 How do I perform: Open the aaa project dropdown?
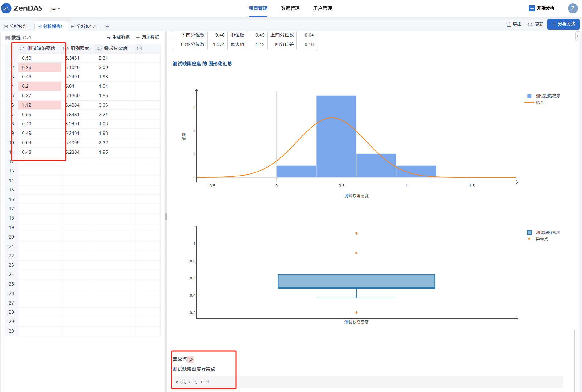54,9
